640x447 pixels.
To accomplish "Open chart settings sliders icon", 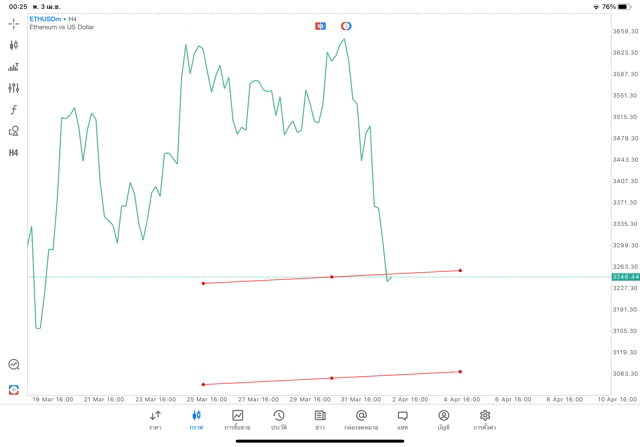I will coord(13,88).
